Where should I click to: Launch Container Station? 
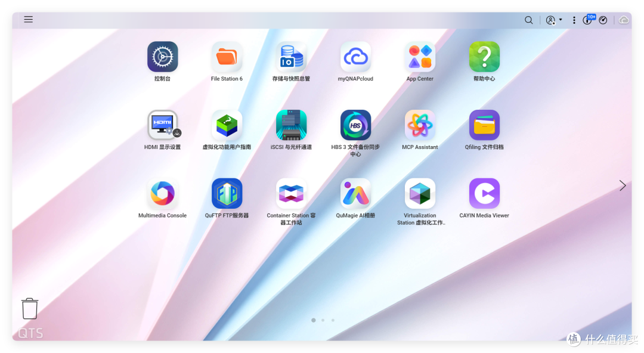point(291,193)
